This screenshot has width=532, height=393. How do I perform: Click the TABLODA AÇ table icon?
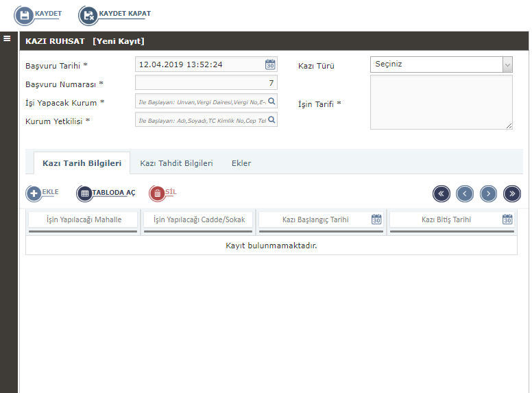(84, 193)
